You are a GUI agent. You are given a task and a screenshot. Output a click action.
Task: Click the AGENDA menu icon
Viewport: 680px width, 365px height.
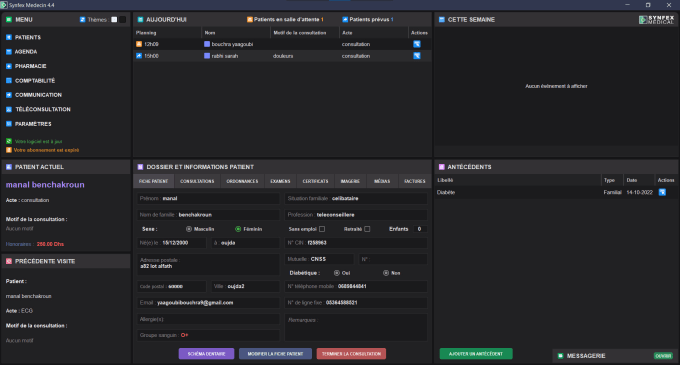[9, 52]
